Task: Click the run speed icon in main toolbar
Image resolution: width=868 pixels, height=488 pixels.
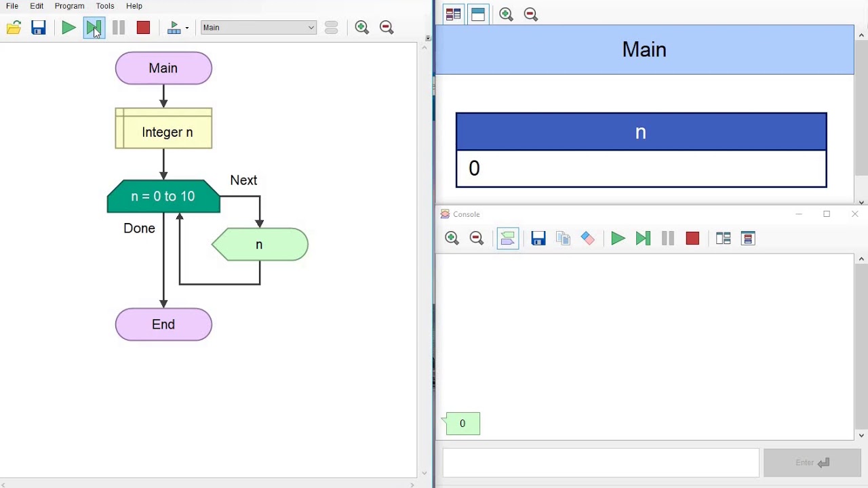Action: tap(174, 28)
